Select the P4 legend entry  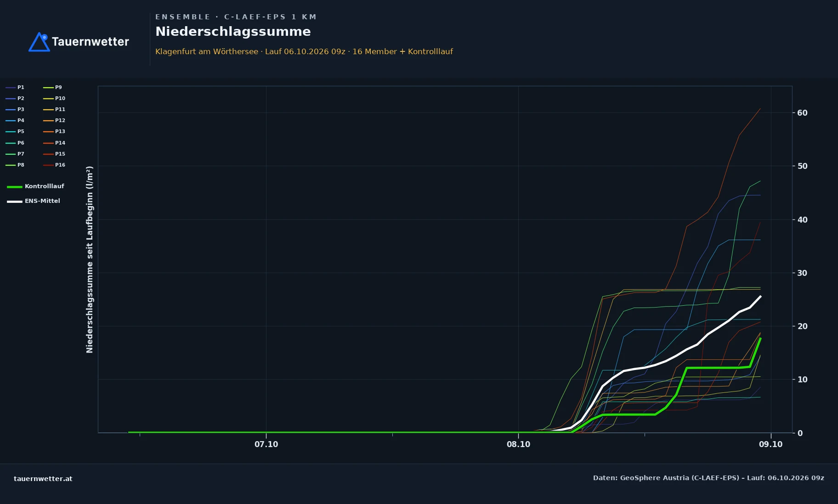(x=15, y=120)
